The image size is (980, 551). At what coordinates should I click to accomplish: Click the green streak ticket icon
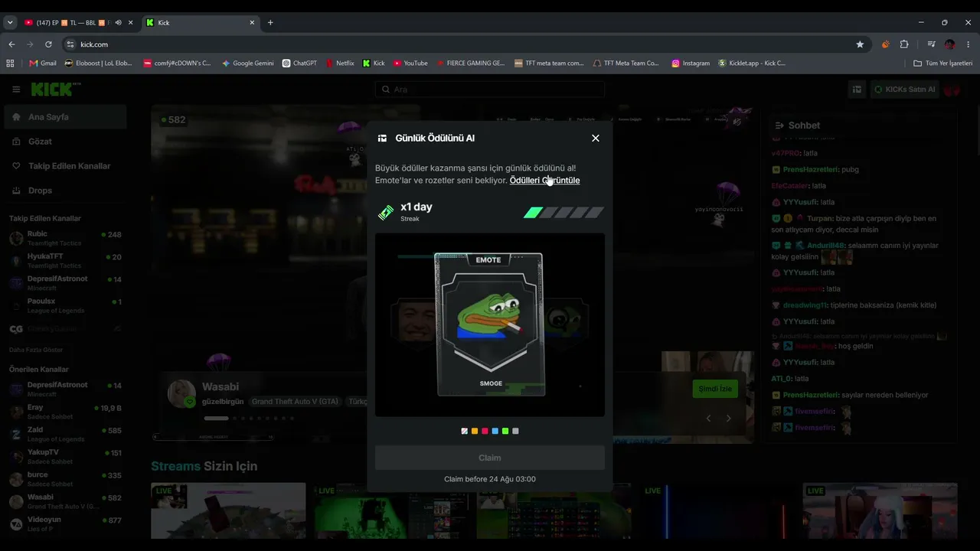tap(386, 212)
